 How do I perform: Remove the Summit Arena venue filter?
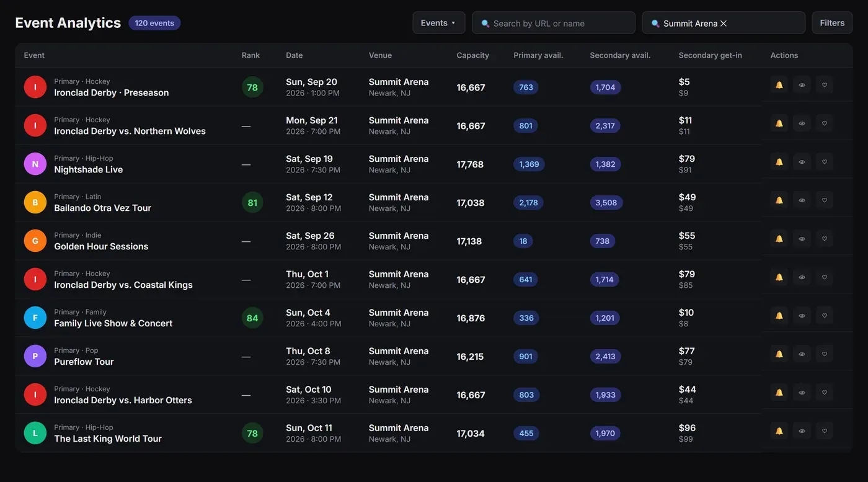coord(724,24)
